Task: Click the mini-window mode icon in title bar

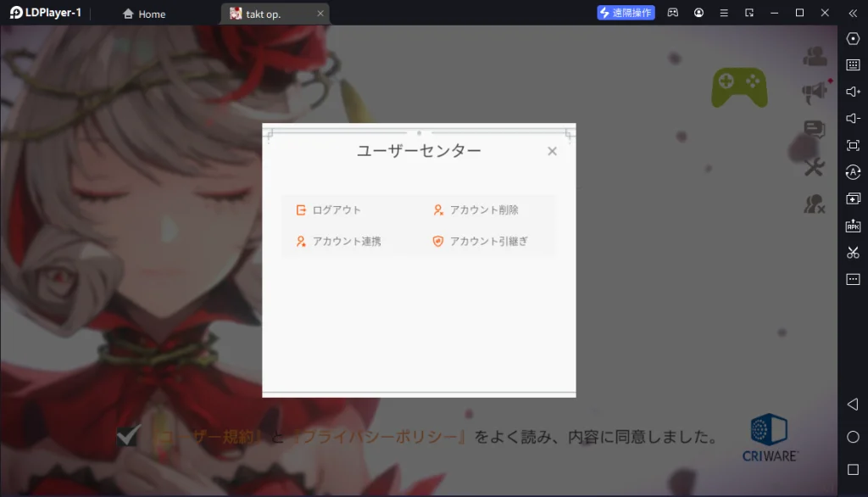Action: click(749, 13)
